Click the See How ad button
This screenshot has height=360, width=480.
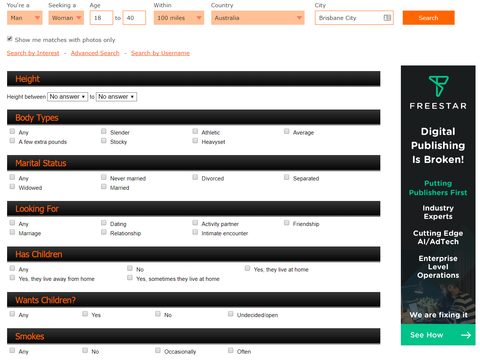coord(438,335)
